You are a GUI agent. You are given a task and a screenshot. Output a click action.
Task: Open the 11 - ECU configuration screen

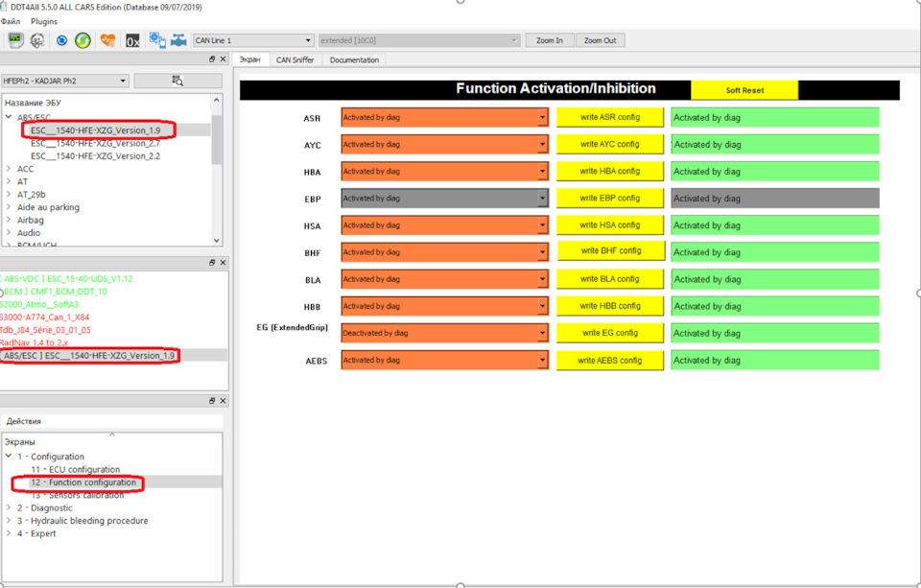point(75,469)
